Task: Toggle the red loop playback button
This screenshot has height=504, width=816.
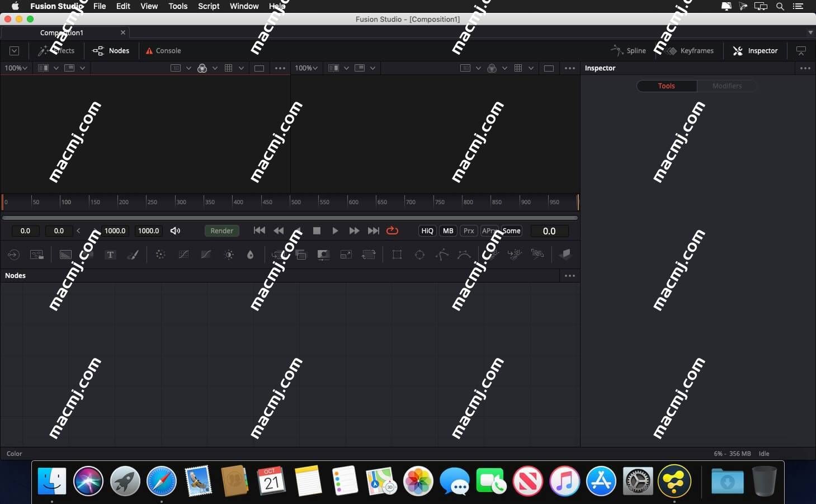Action: pos(392,230)
